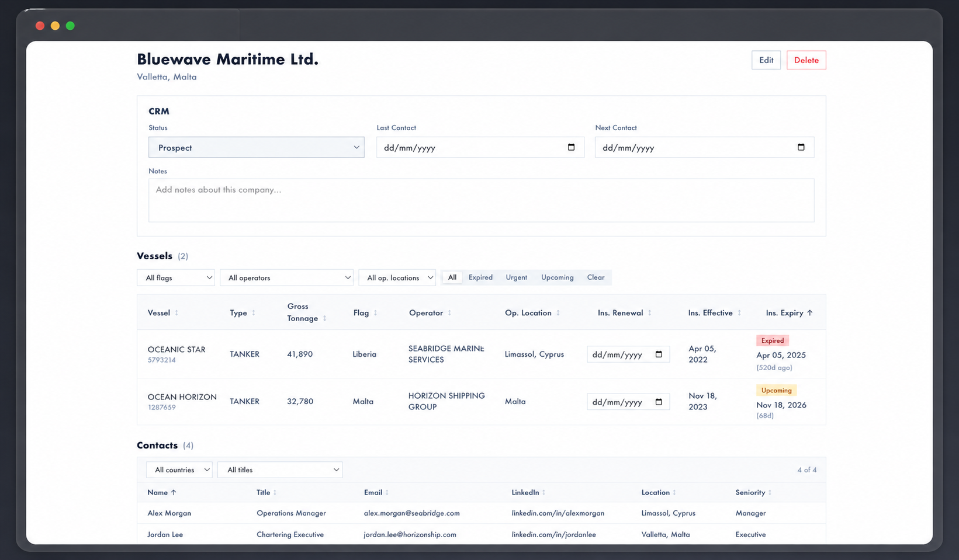959x560 pixels.
Task: Click the 32,780 tonnage value
Action: click(300, 401)
